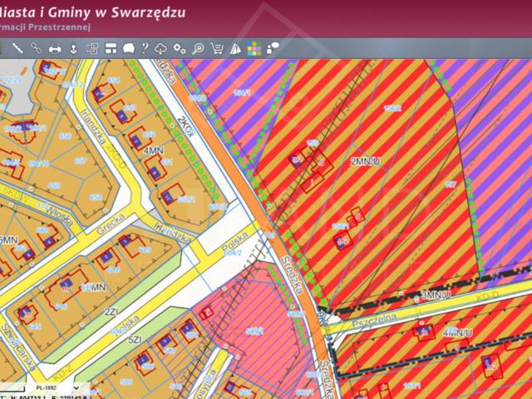
Task: Open help with question mark icon
Action: (145, 47)
